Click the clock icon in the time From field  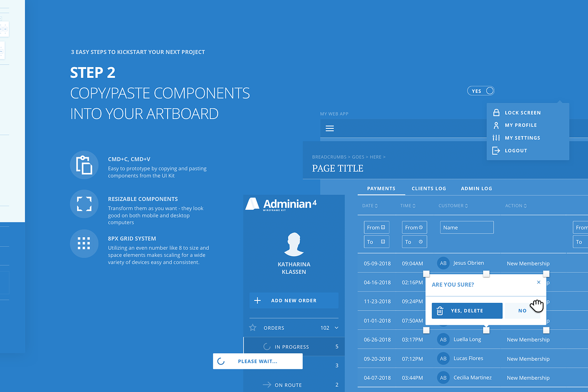click(421, 227)
